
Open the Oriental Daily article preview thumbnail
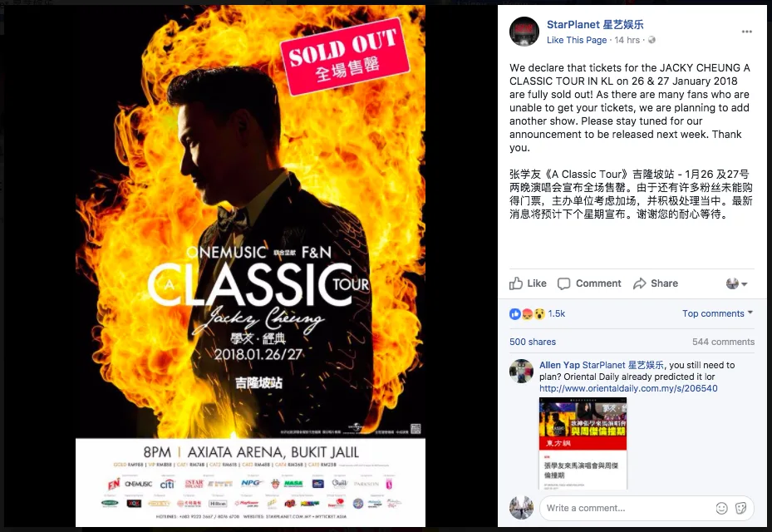583,443
